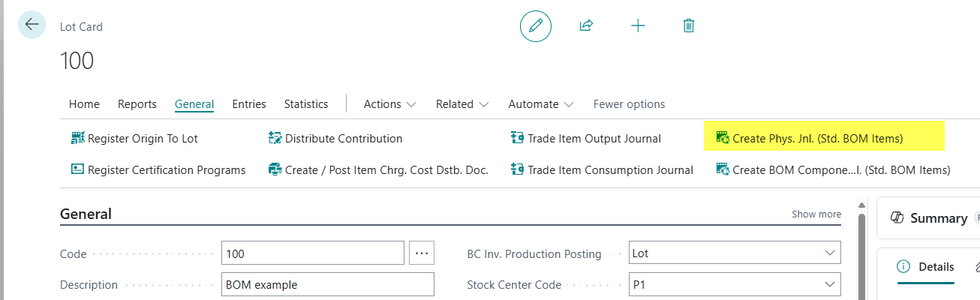980x300 pixels.
Task: Switch to the Entries tab
Action: pos(248,104)
